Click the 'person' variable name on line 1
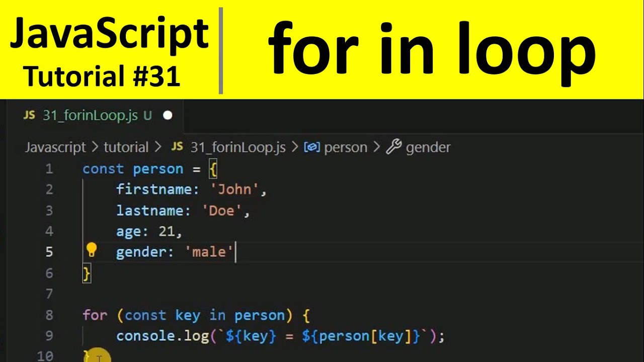 (x=158, y=169)
